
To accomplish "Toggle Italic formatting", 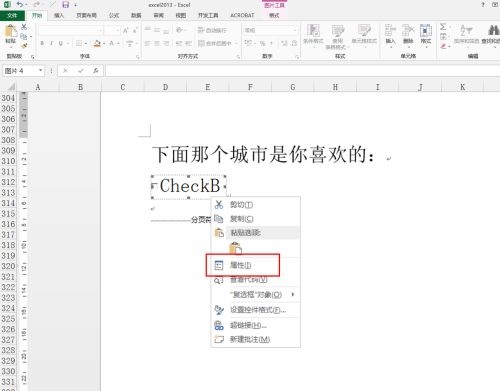I will click(x=51, y=43).
